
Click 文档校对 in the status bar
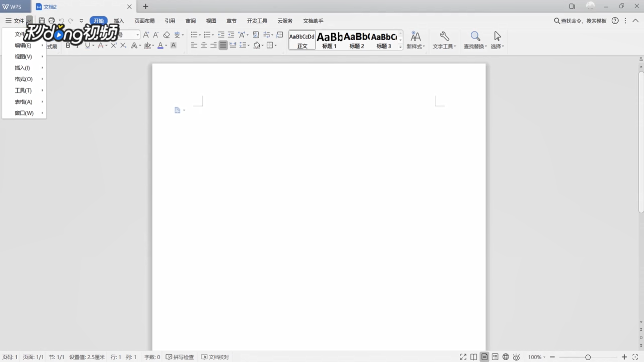coord(215,357)
